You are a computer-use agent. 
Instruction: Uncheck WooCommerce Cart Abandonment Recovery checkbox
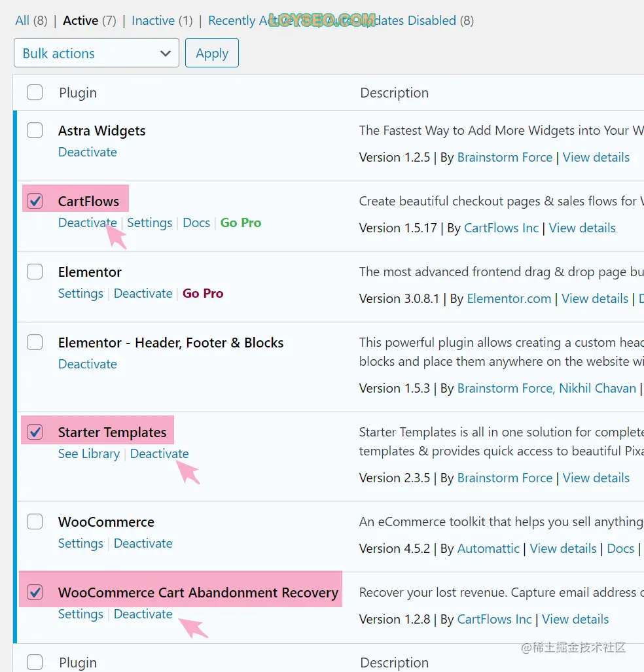point(35,592)
